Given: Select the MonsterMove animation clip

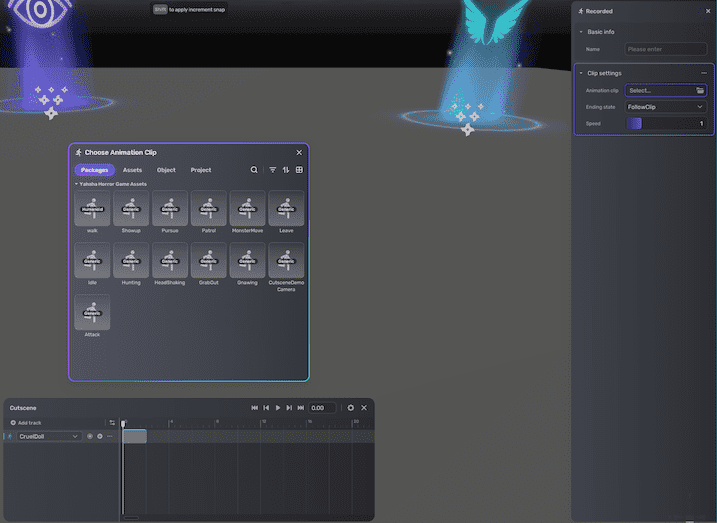Looking at the screenshot, I should [247, 208].
